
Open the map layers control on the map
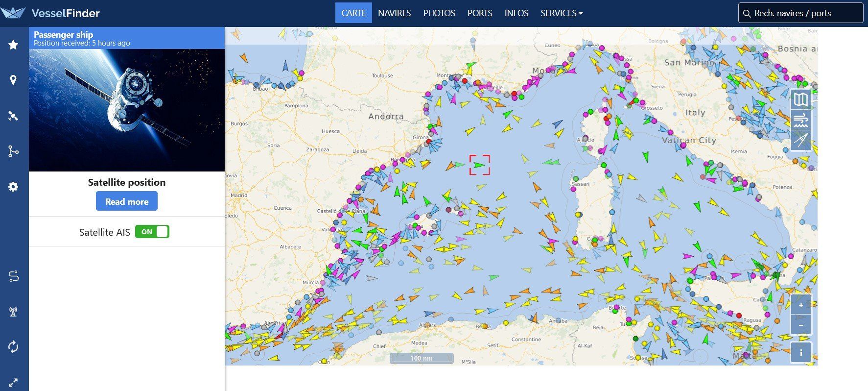[x=801, y=100]
